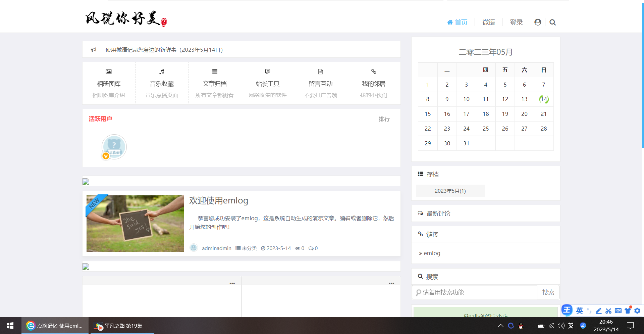Open 文章归档 archive page
Image resolution: width=644 pixels, height=334 pixels.
click(215, 84)
